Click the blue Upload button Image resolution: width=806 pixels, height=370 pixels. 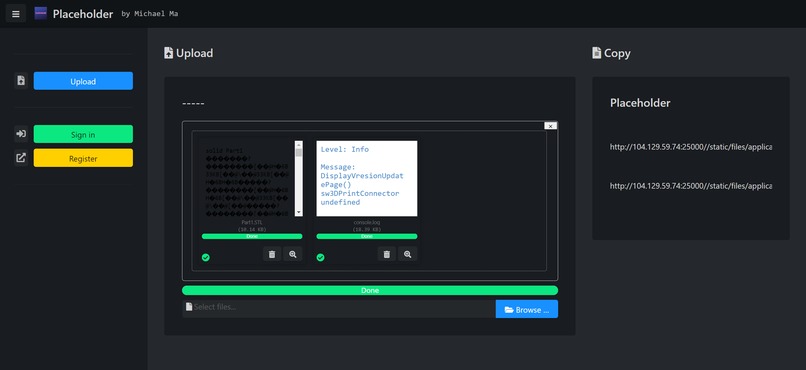click(x=83, y=81)
